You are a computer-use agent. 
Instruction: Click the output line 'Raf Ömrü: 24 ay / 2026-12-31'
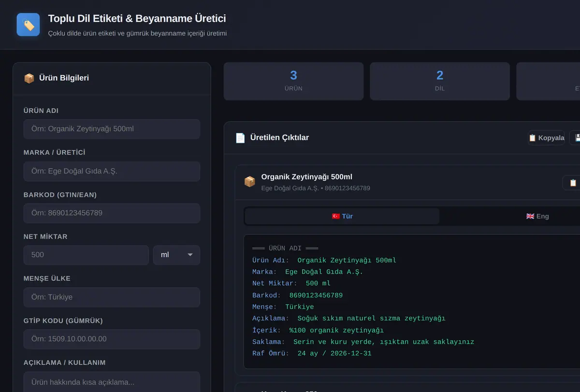tap(312, 353)
